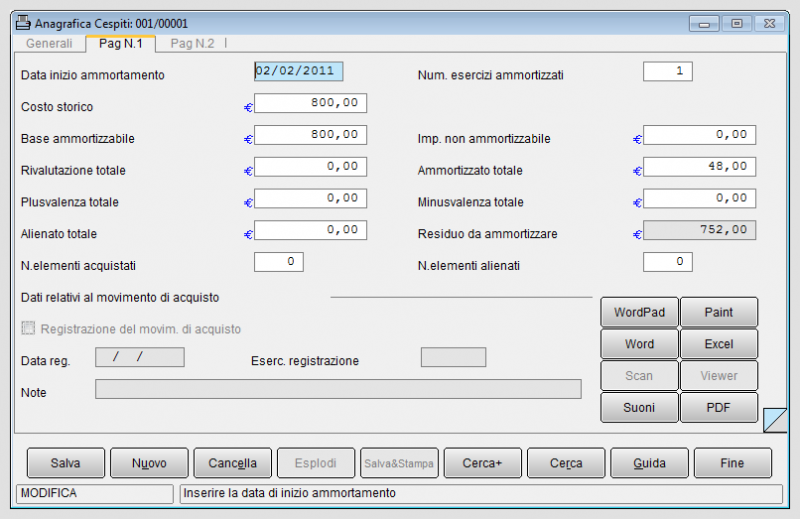Viewport: 800px width, 519px height.
Task: Click the Note text field
Action: (338, 389)
